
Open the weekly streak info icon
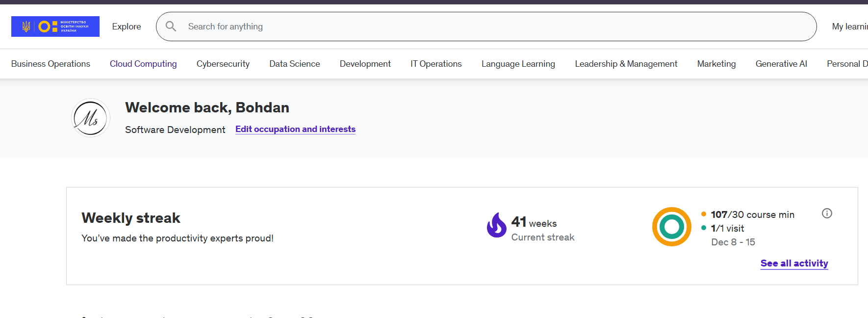point(827,213)
